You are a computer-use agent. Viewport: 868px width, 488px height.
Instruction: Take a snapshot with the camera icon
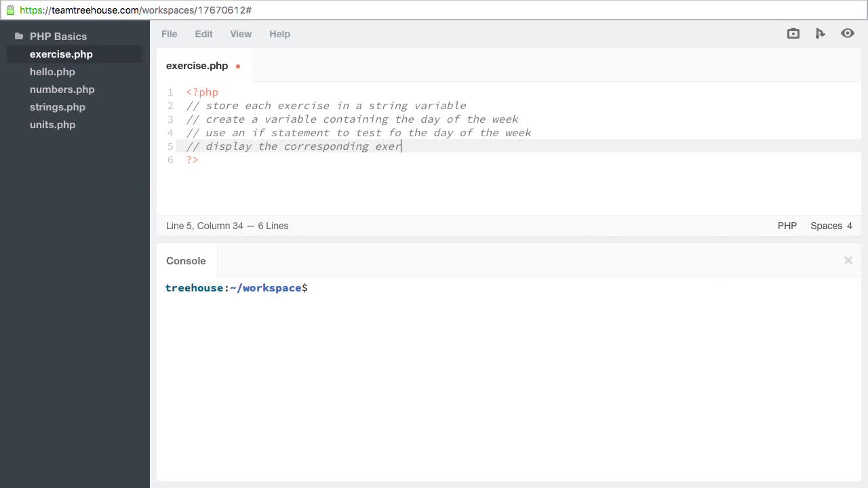click(793, 33)
